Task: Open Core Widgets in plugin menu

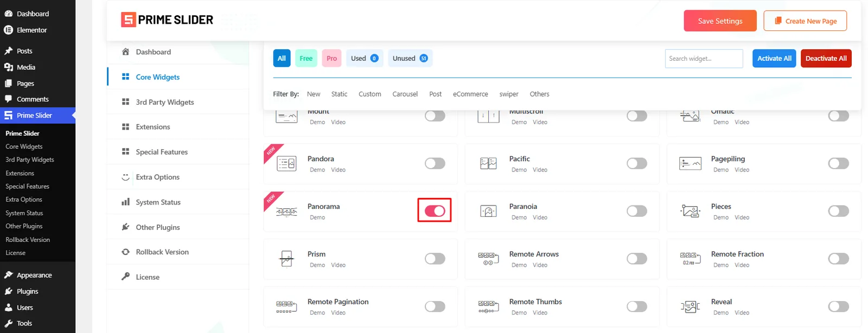Action: tap(178, 77)
